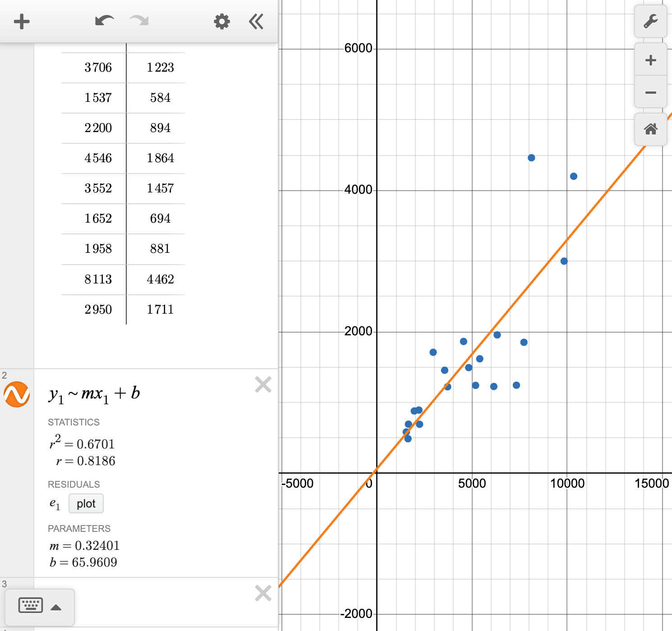Zoom out using the minus icon
The image size is (672, 631).
click(x=650, y=92)
